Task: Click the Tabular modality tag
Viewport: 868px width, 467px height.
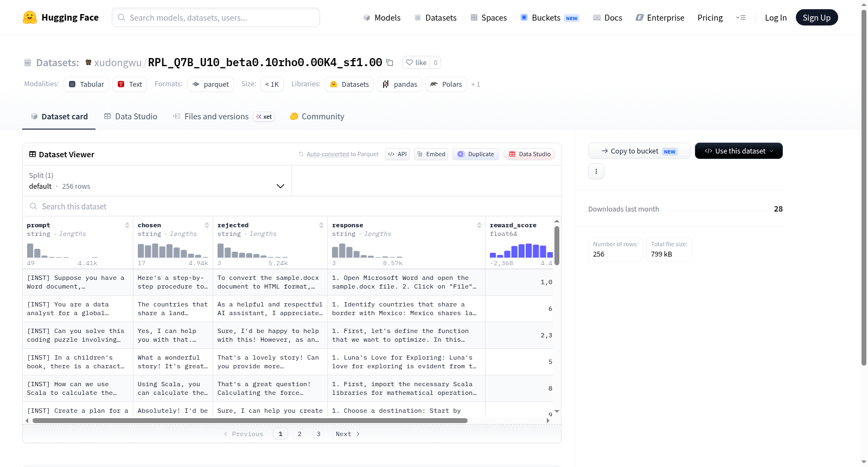Action: (86, 84)
